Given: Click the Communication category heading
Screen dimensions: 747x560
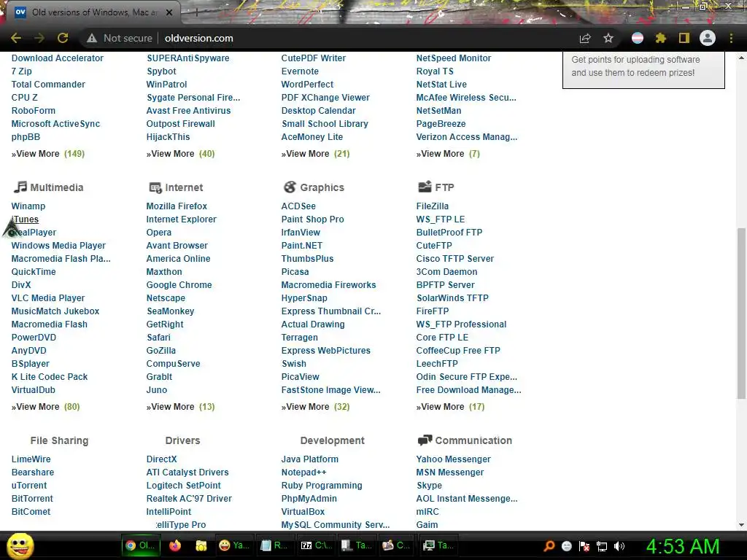Looking at the screenshot, I should click(473, 440).
